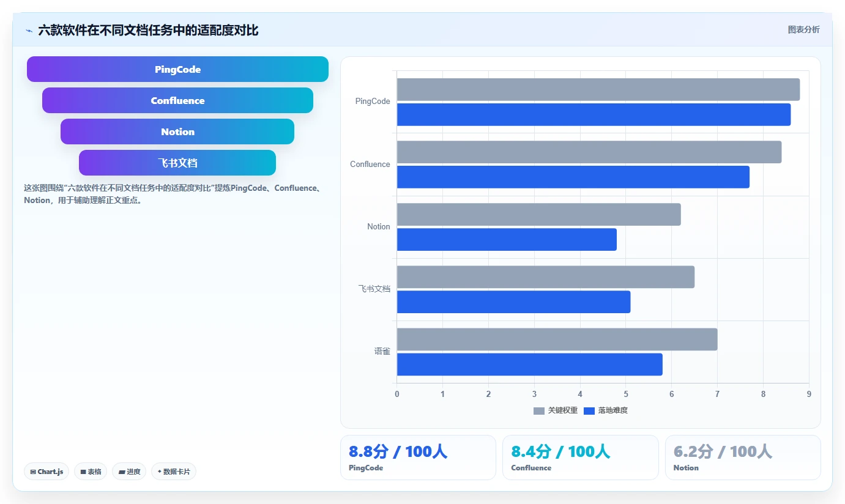Image resolution: width=845 pixels, height=504 pixels.
Task: Click the 数据卡片 tag chip
Action: pos(174,472)
